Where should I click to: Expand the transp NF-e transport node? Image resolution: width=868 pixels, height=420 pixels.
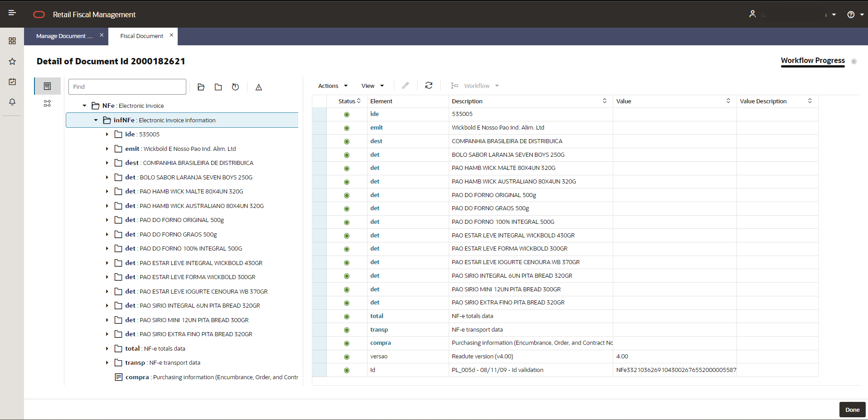107,362
